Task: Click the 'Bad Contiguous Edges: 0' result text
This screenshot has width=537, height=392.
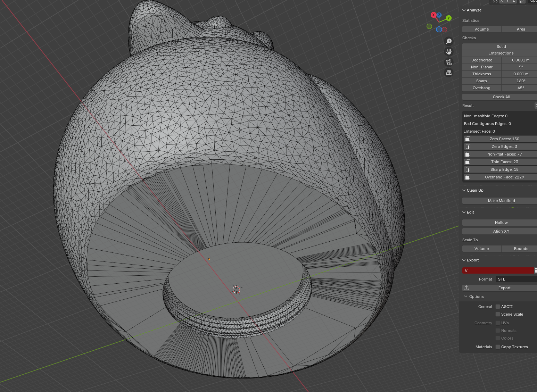Action: 487,124
